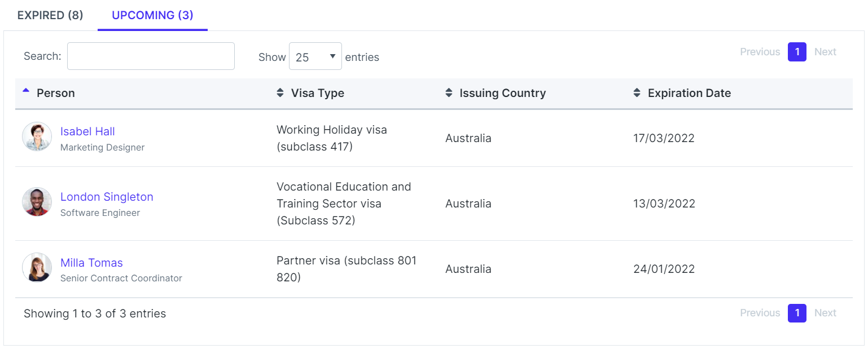This screenshot has width=868, height=349.
Task: Click Previous in the top pagination
Action: (760, 52)
